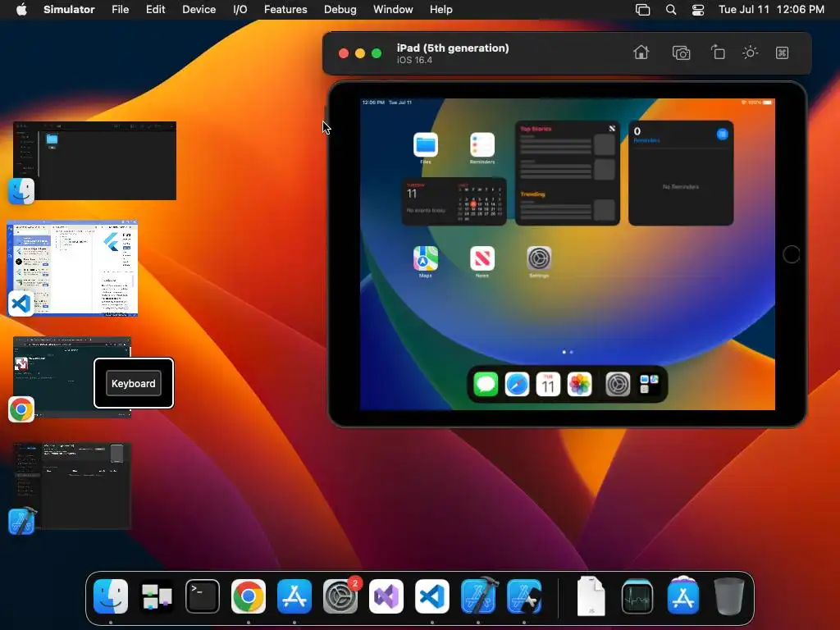Open the Top Stories news widget

(568, 173)
